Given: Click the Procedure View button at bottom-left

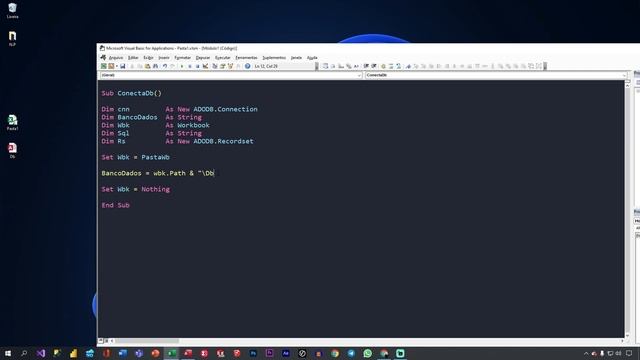Looking at the screenshot, I should tap(101, 340).
